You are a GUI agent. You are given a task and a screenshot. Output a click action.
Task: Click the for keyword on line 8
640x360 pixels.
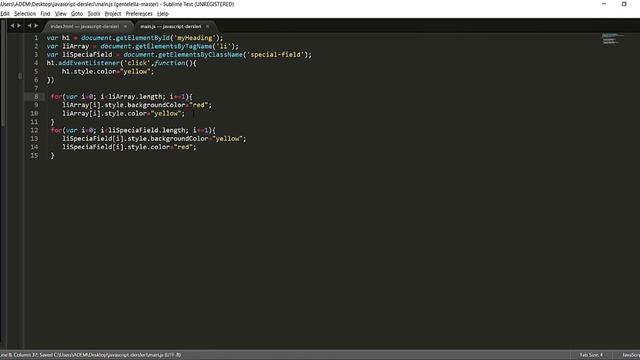(56, 97)
